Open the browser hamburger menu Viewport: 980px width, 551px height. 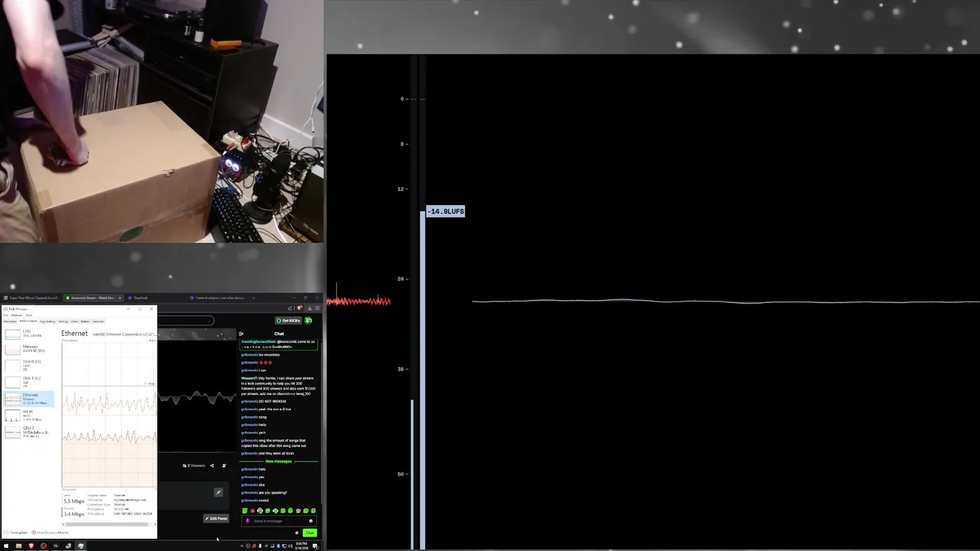coord(317,308)
